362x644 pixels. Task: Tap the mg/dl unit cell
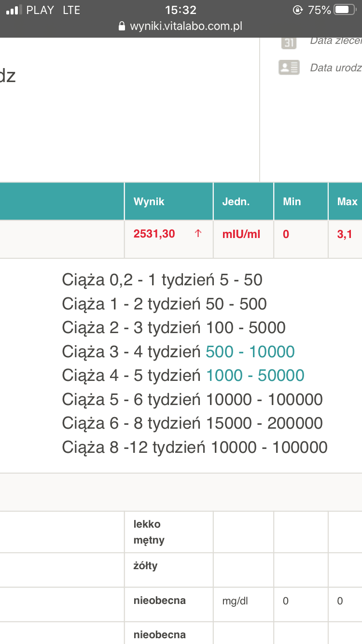pos(235,601)
